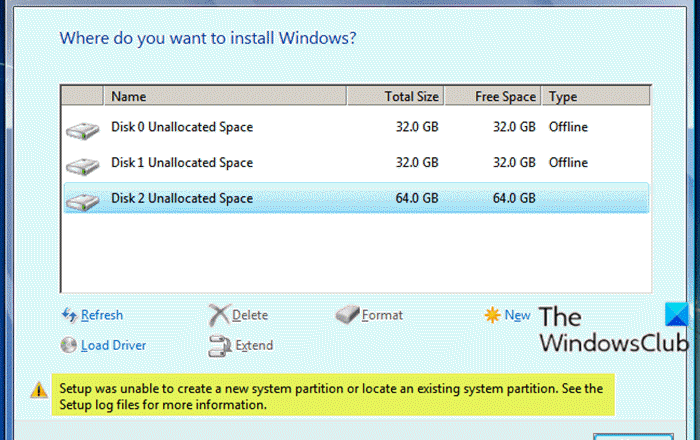Click the Disk 0 drive icon
This screenshot has width=700, height=440.
[83, 130]
